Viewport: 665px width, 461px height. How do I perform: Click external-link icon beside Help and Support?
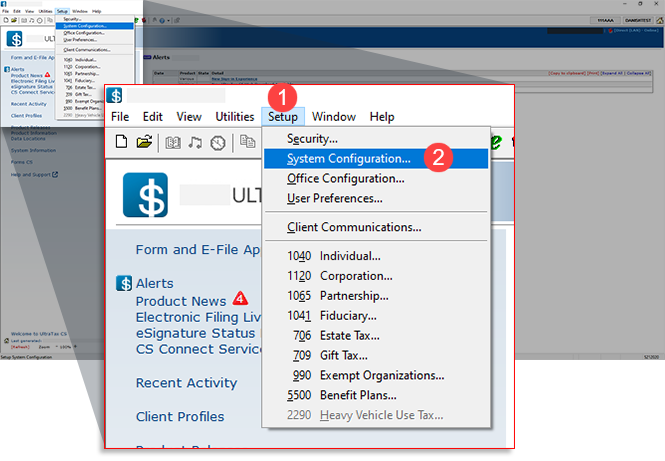click(55, 174)
